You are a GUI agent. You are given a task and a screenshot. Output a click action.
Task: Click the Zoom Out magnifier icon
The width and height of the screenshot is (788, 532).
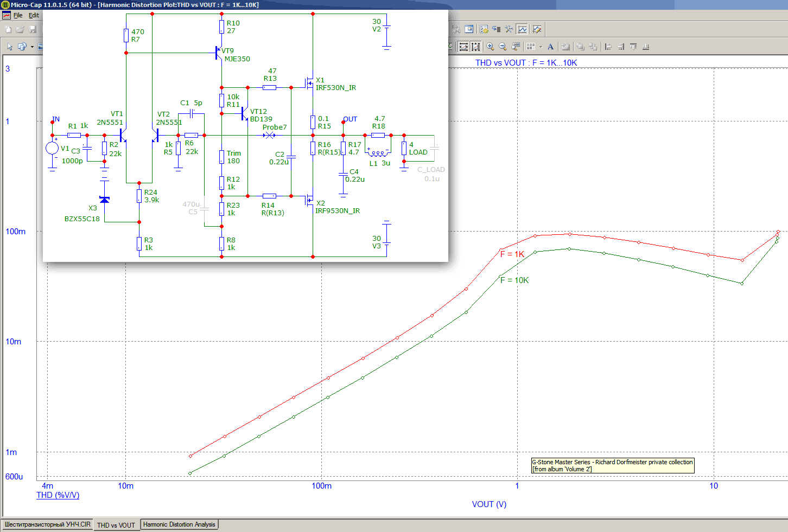click(503, 47)
